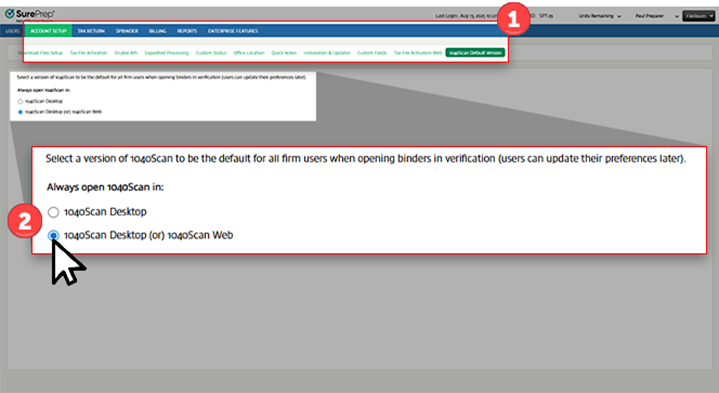Open the ENTERPRISE FEATURES tab

click(x=233, y=31)
